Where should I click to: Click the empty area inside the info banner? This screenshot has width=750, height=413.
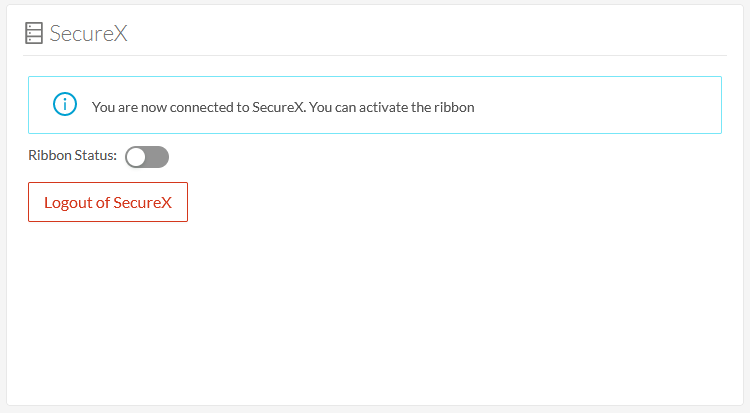coord(598,105)
